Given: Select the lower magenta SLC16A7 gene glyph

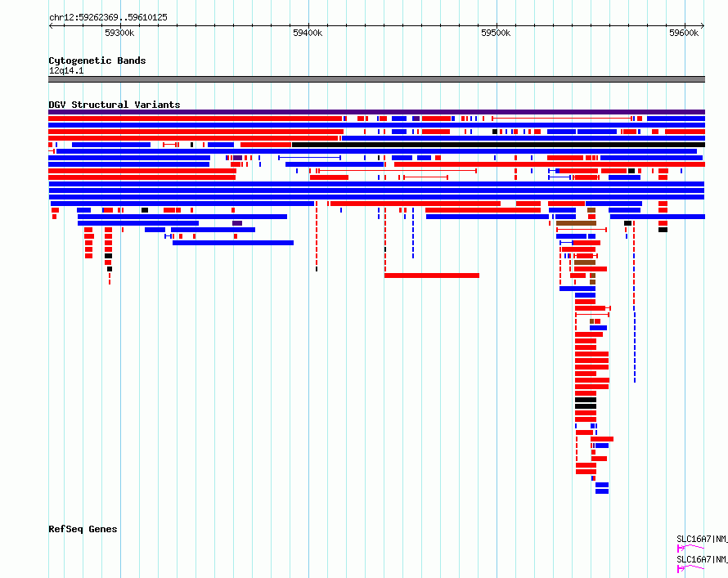Looking at the screenshot, I should pos(691,568).
